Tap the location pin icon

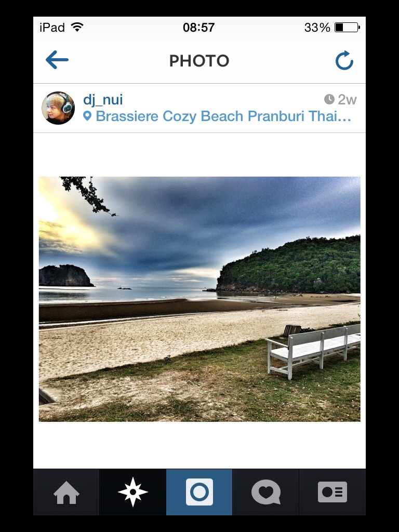(87, 116)
